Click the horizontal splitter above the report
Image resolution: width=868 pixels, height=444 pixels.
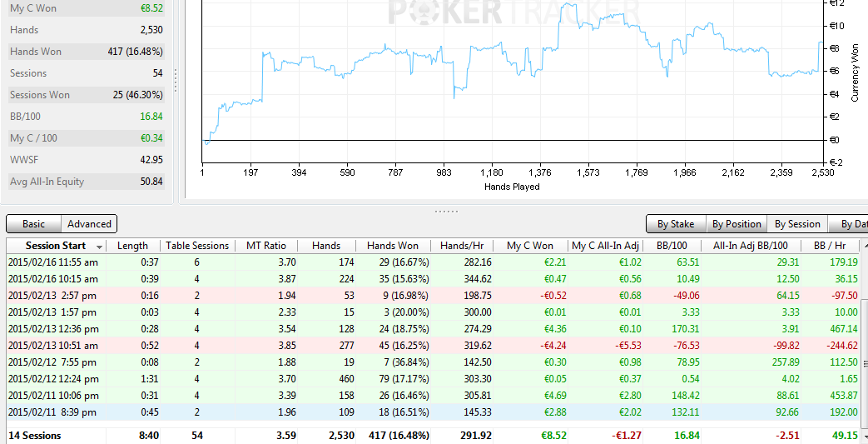click(445, 212)
